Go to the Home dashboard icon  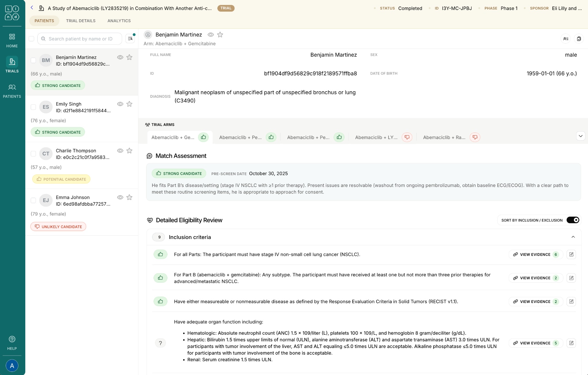point(12,40)
